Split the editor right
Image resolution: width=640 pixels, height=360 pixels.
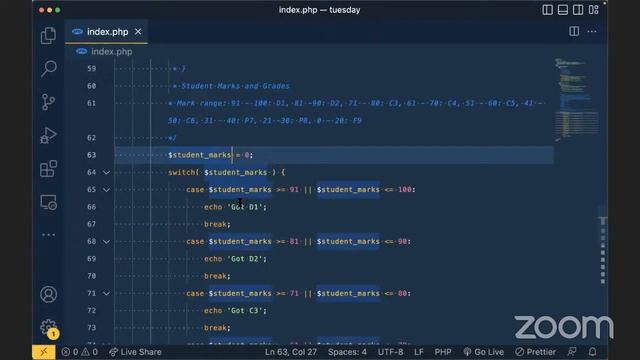574,31
